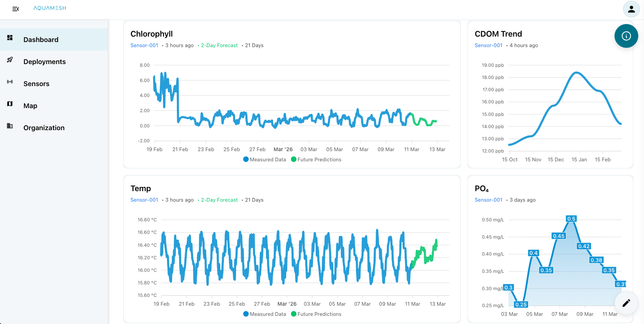Select the Sensors signal icon

10,82
